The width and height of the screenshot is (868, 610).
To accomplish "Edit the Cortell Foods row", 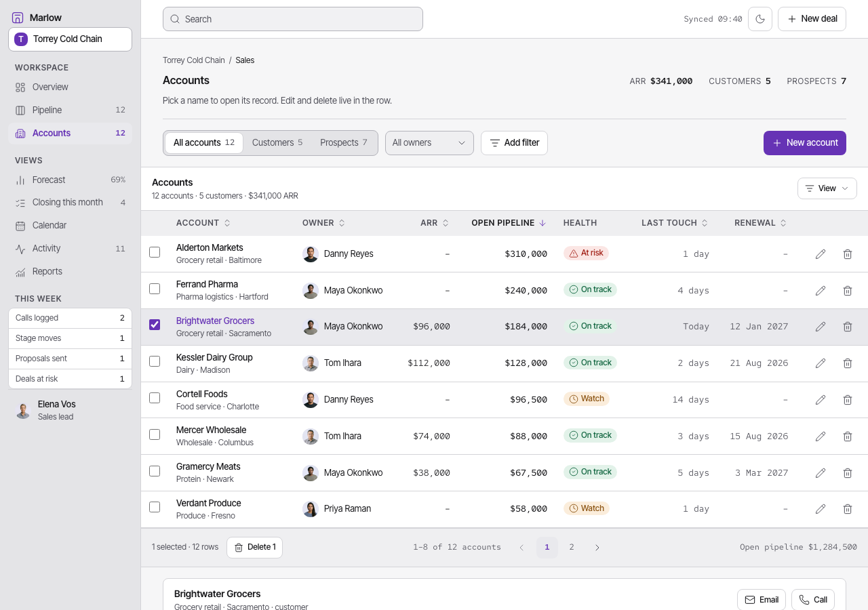I will tap(821, 400).
